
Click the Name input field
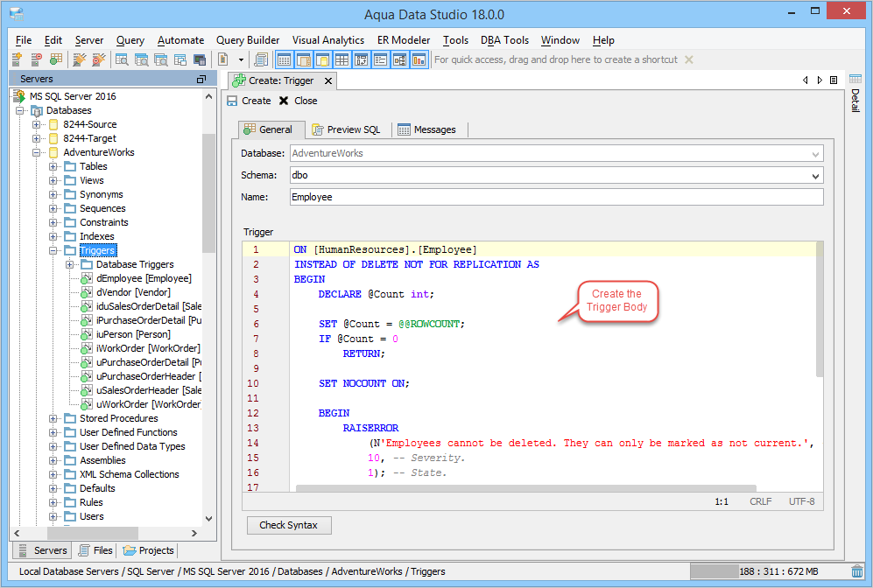point(556,197)
